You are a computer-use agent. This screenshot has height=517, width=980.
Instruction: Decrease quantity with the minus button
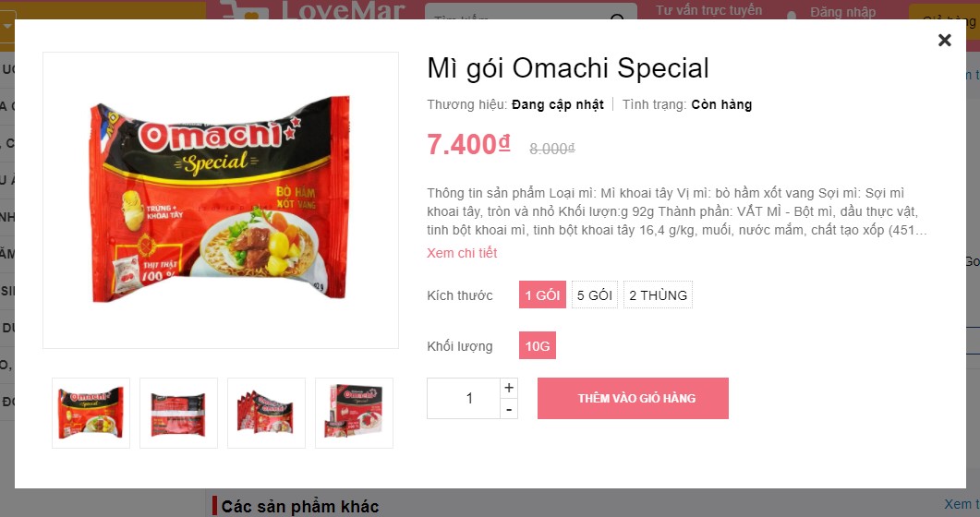(509, 409)
